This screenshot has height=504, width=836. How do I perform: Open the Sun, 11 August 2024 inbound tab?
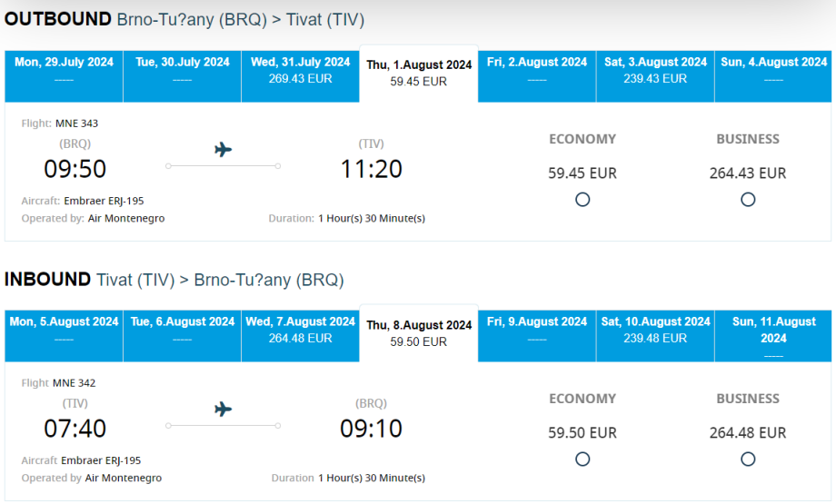773,331
